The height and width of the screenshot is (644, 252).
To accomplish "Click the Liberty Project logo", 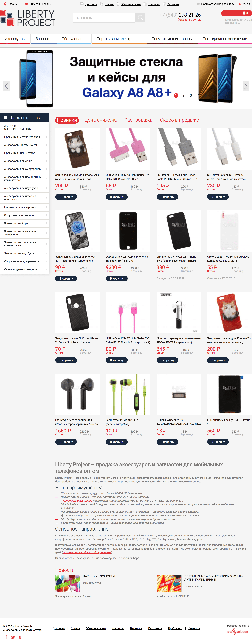I will [28, 18].
